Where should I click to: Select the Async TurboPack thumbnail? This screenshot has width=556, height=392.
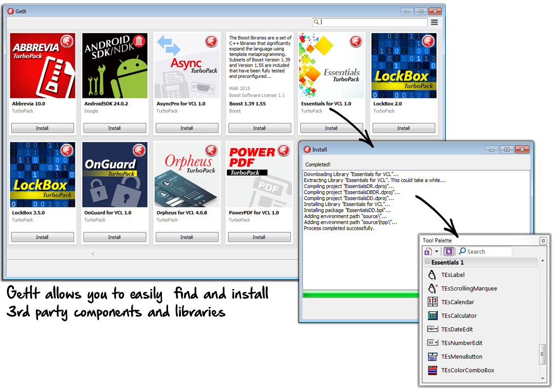187,66
